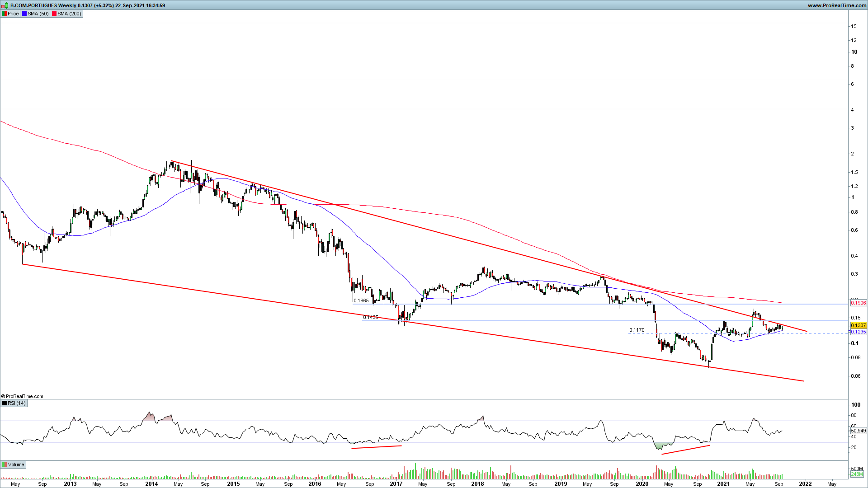Click the red 0.1906 SMA value tag

(858, 303)
